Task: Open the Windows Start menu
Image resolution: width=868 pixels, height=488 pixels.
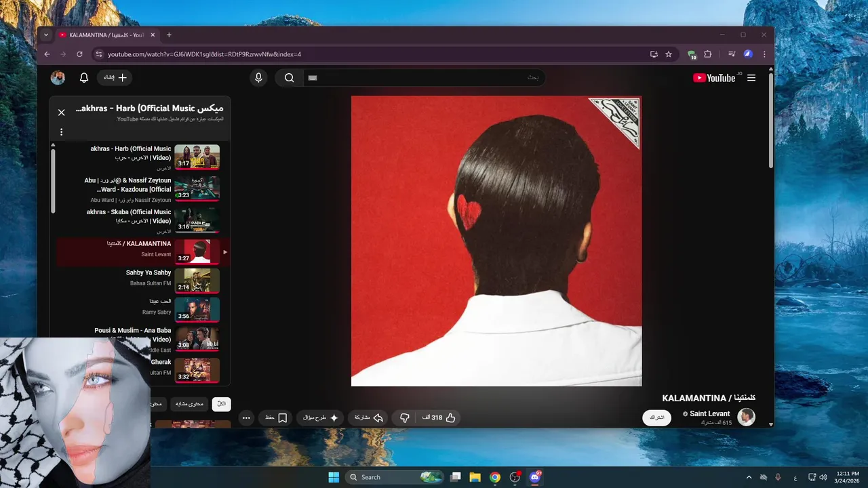Action: point(334,477)
